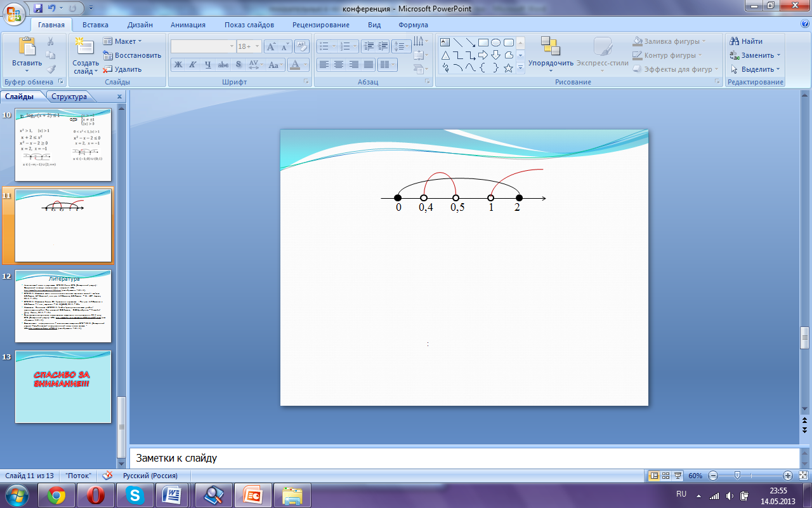Cut the selection with the scissors icon

coord(51,41)
